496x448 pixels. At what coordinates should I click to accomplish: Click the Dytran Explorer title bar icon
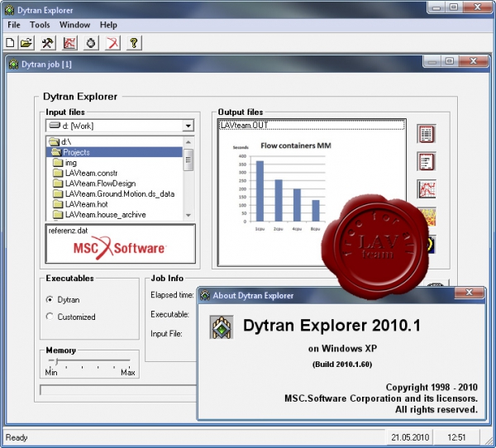pos(9,10)
